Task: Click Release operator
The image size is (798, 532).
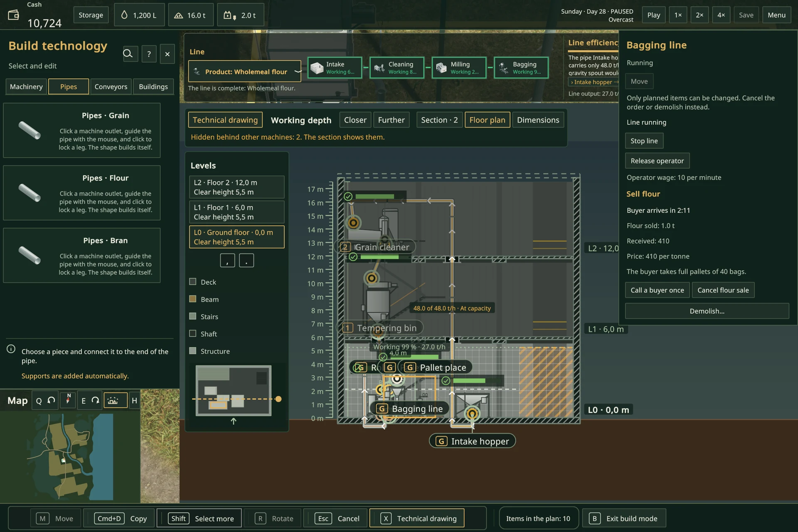Action: coord(657,161)
